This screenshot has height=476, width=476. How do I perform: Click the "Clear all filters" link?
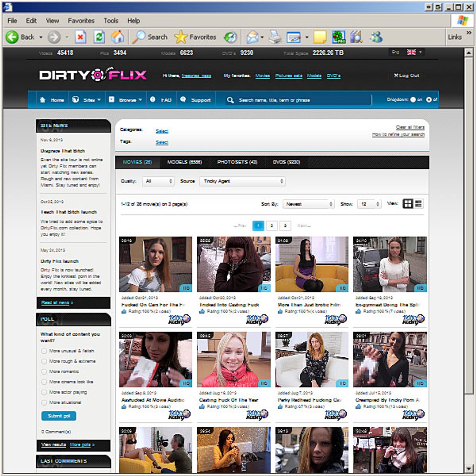click(410, 127)
